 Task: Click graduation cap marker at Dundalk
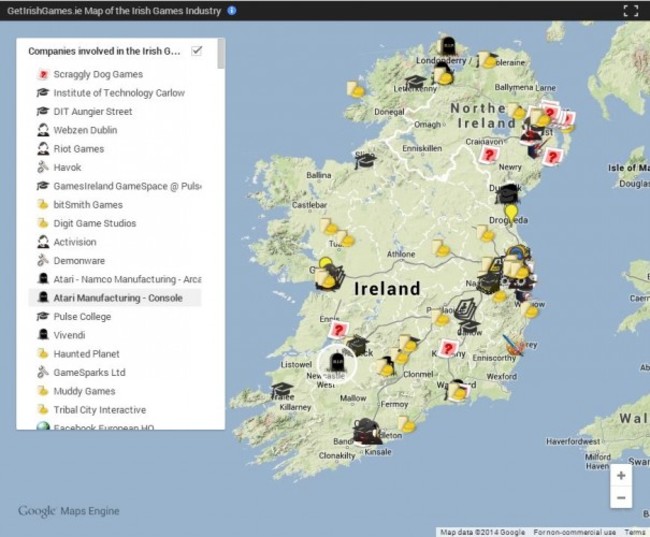[507, 194]
